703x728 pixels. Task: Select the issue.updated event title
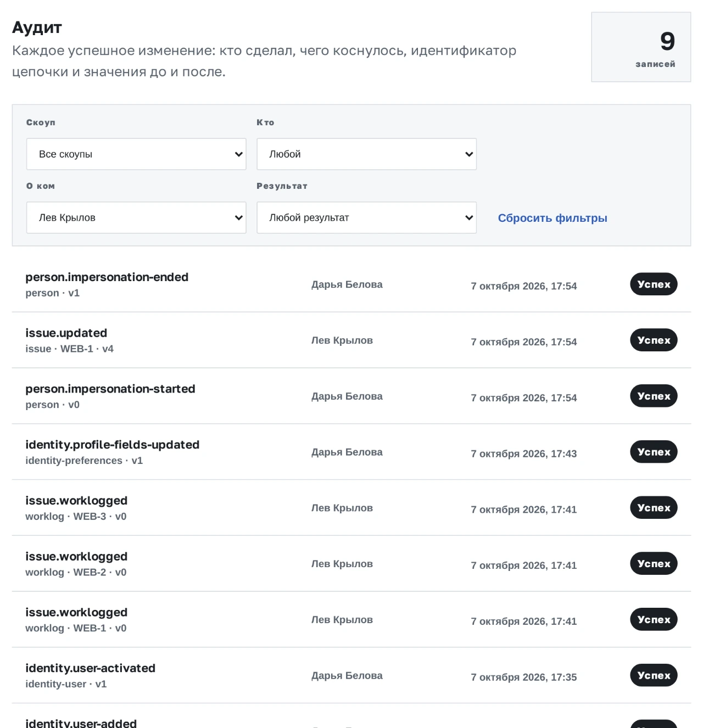point(66,333)
